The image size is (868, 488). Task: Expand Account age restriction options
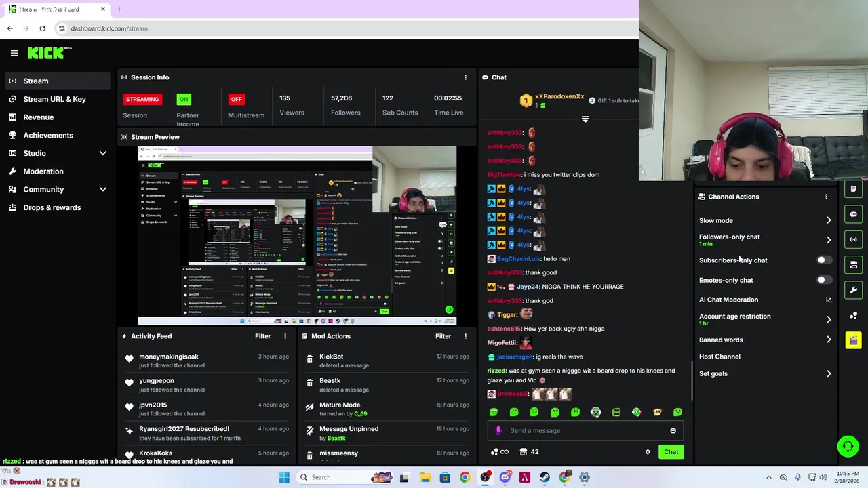[829, 319]
